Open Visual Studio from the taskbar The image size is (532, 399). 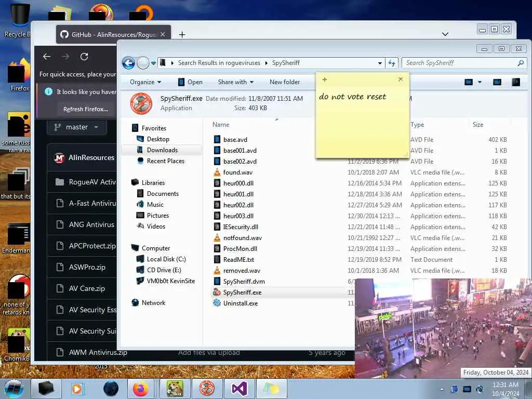tap(239, 389)
